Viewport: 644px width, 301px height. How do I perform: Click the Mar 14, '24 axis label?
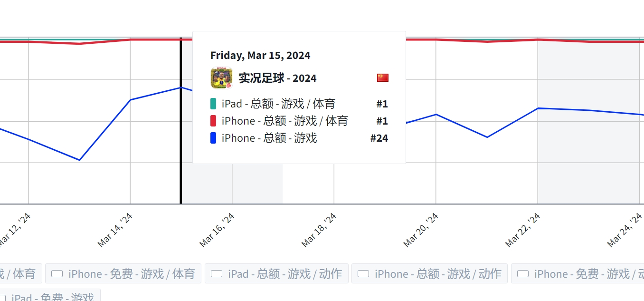click(115, 230)
